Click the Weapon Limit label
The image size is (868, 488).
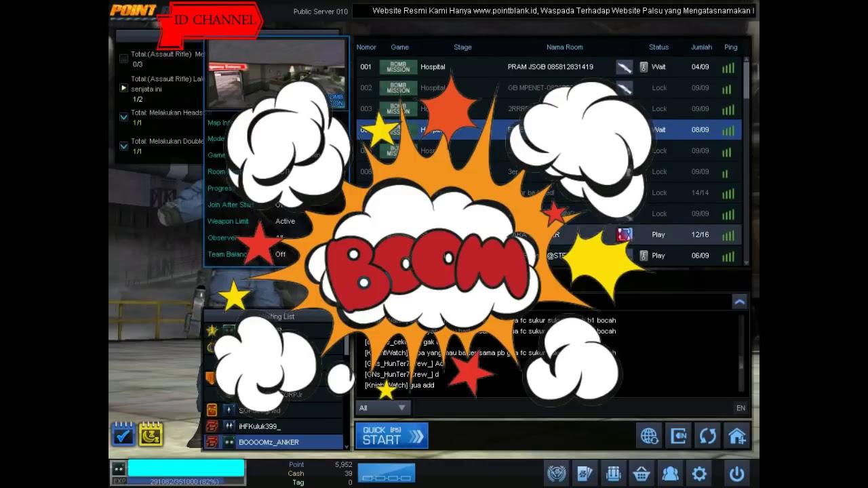pos(228,222)
